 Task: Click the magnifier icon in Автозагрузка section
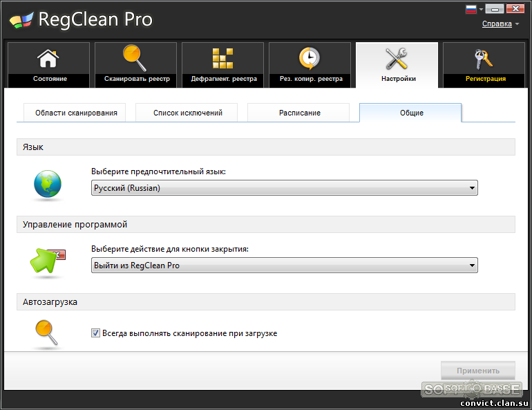pyautogui.click(x=46, y=333)
